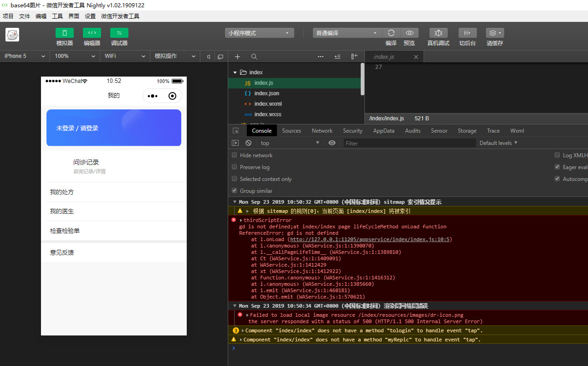Collapse the file tree panel icon
Viewport: 588px width, 366px height.
[x=354, y=57]
